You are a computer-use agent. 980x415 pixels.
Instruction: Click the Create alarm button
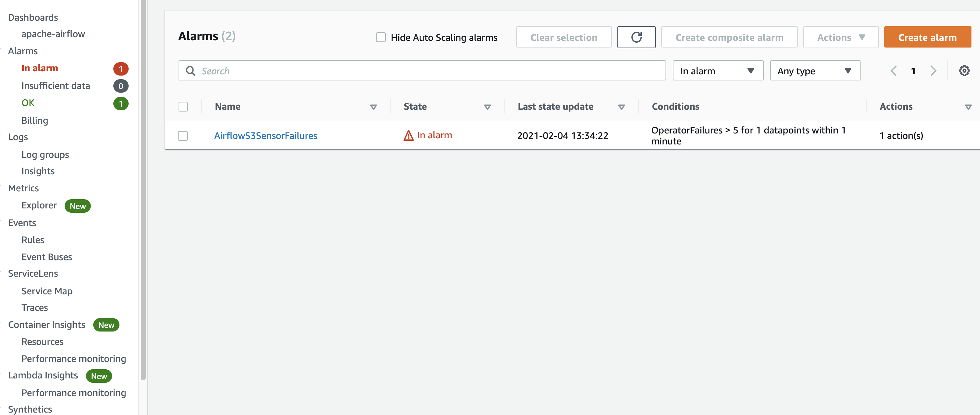click(927, 37)
